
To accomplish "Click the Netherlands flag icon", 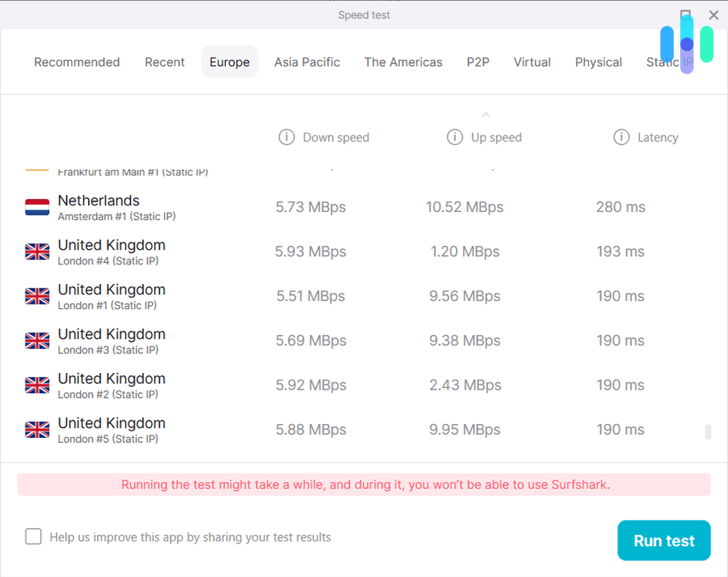I will point(37,207).
